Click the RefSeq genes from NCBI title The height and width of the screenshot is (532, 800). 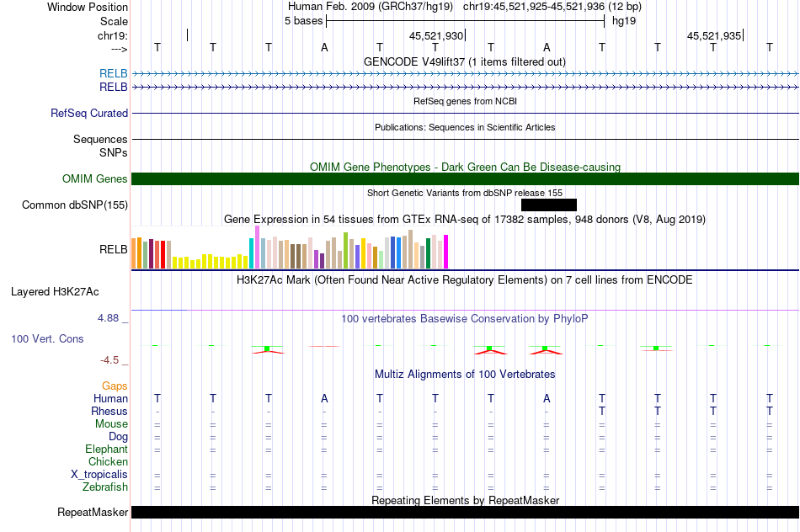tap(466, 101)
